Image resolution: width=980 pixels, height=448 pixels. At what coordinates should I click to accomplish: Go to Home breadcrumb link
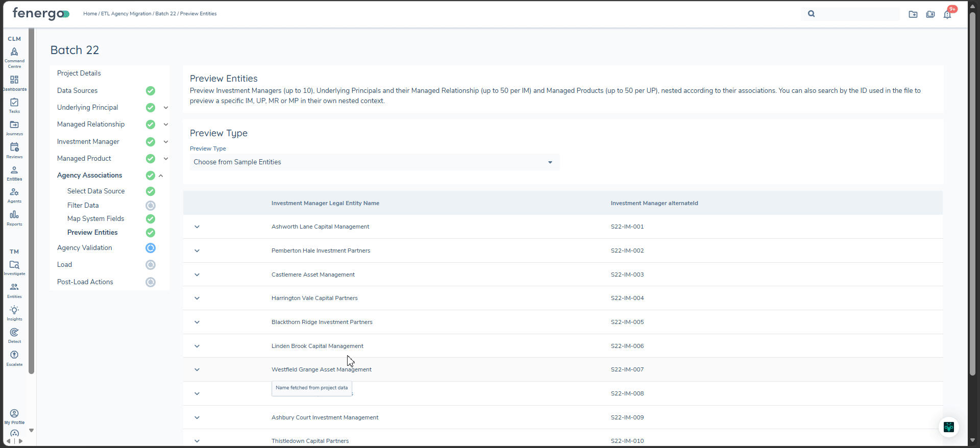(x=90, y=14)
